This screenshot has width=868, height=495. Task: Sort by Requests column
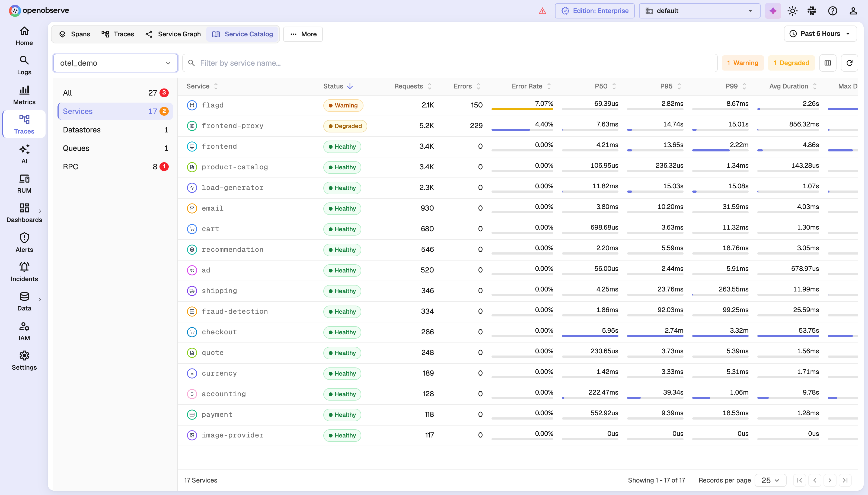413,86
